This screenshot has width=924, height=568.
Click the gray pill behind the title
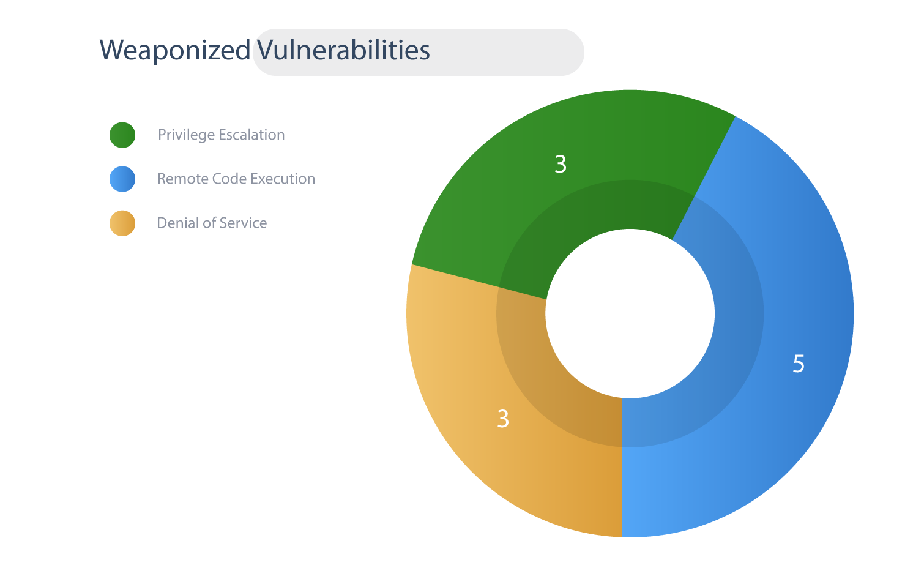point(419,52)
